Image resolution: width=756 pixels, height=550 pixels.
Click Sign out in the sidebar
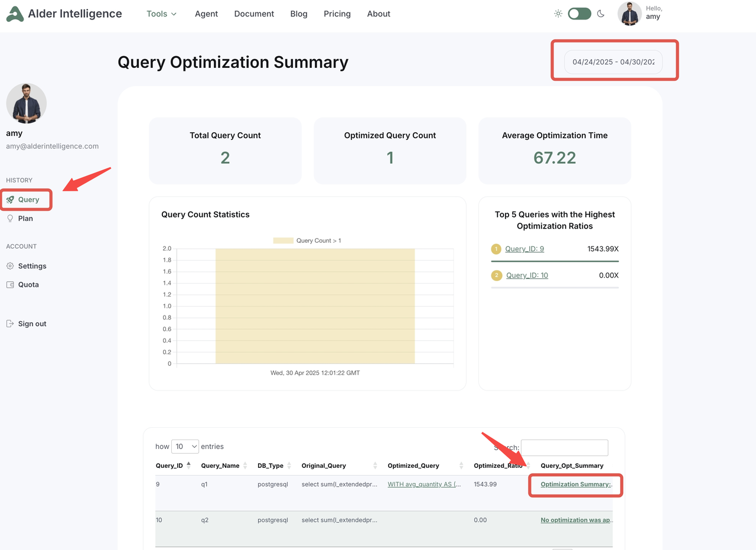32,324
